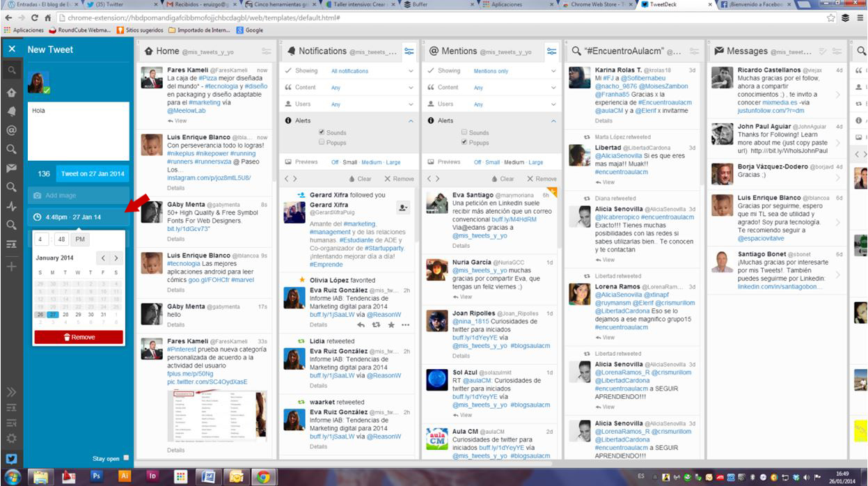Click follow-user button next to Gerard Xifra
The image size is (868, 486).
[x=402, y=207]
